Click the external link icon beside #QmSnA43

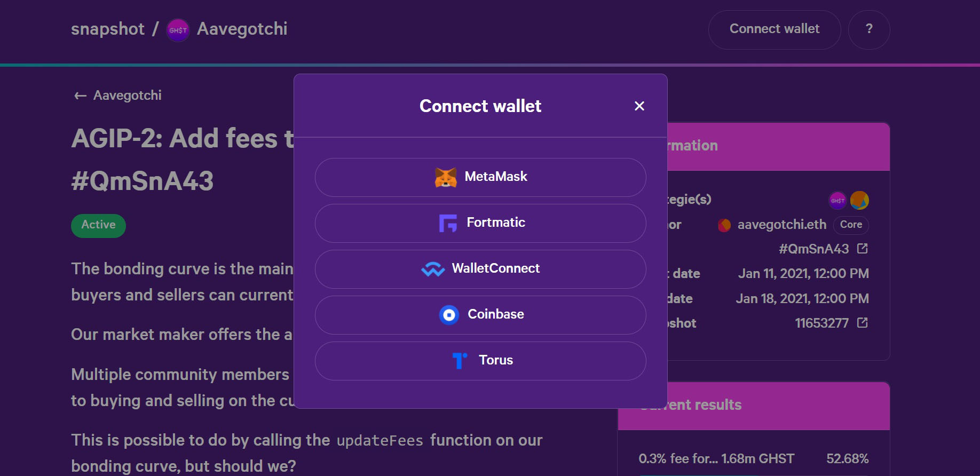[863, 248]
